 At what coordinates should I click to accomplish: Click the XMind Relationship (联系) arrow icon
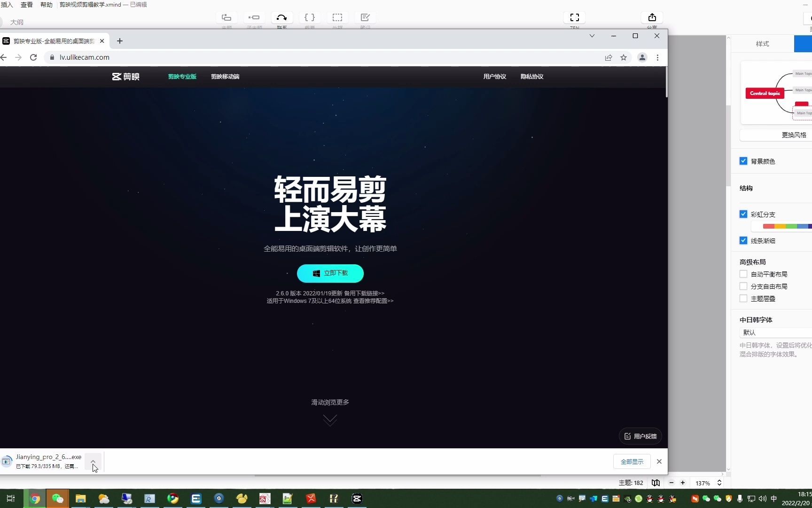(x=282, y=17)
